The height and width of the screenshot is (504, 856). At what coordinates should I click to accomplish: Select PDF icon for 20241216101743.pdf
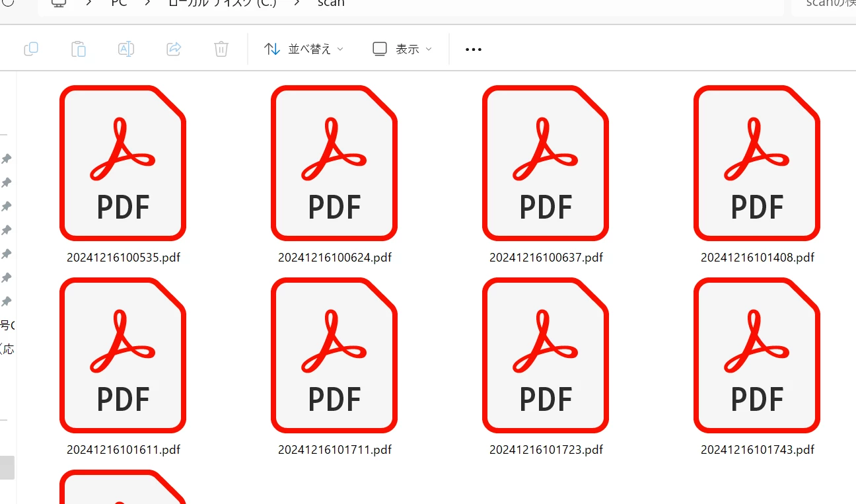[757, 355]
